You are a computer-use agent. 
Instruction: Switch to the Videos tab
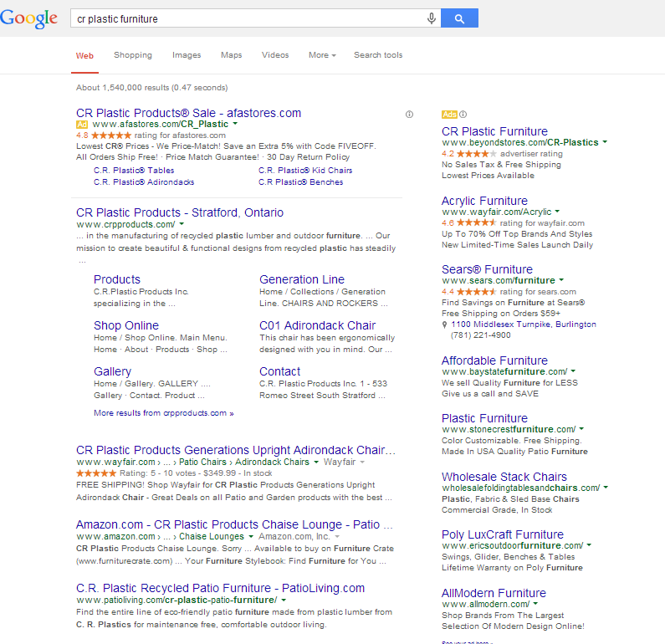[275, 55]
